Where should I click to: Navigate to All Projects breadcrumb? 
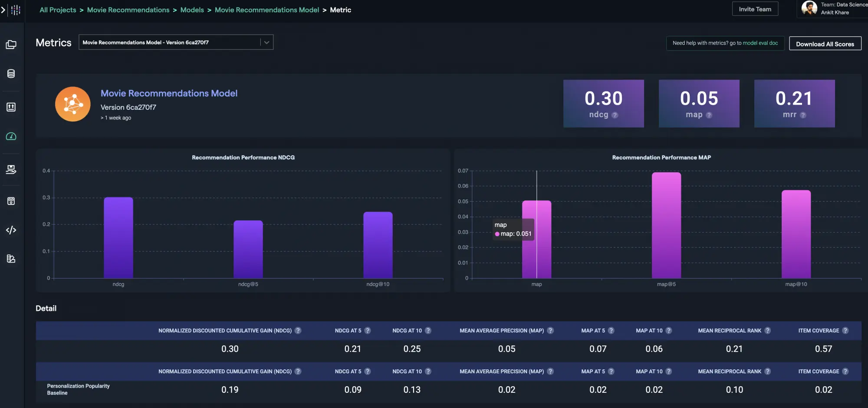coord(57,10)
